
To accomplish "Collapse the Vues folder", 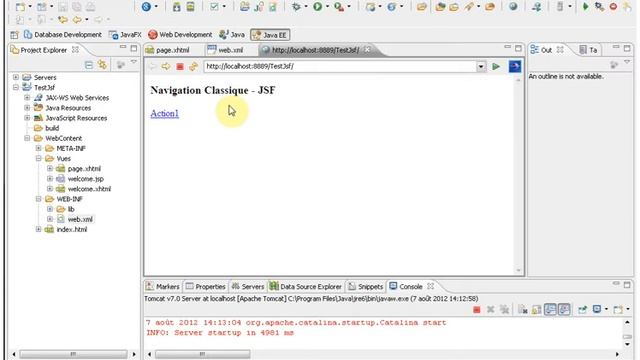I will (38, 158).
